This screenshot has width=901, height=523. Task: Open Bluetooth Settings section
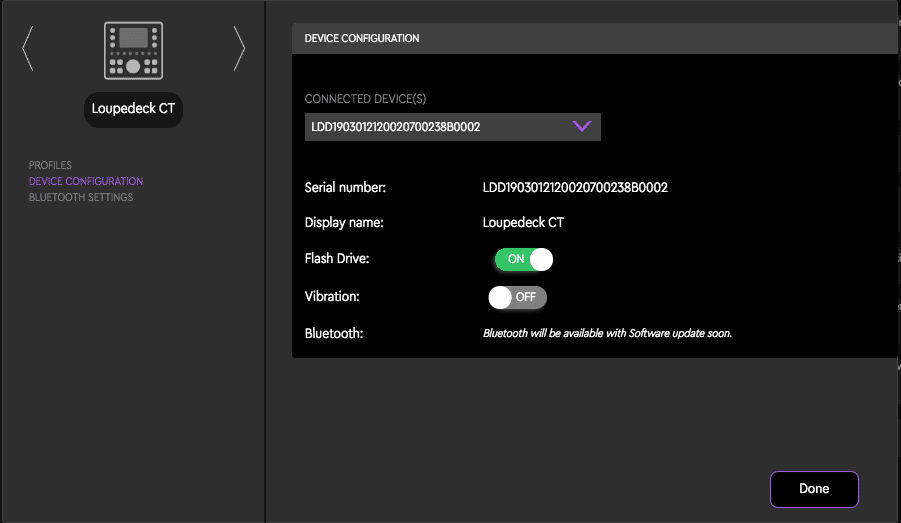coord(81,197)
